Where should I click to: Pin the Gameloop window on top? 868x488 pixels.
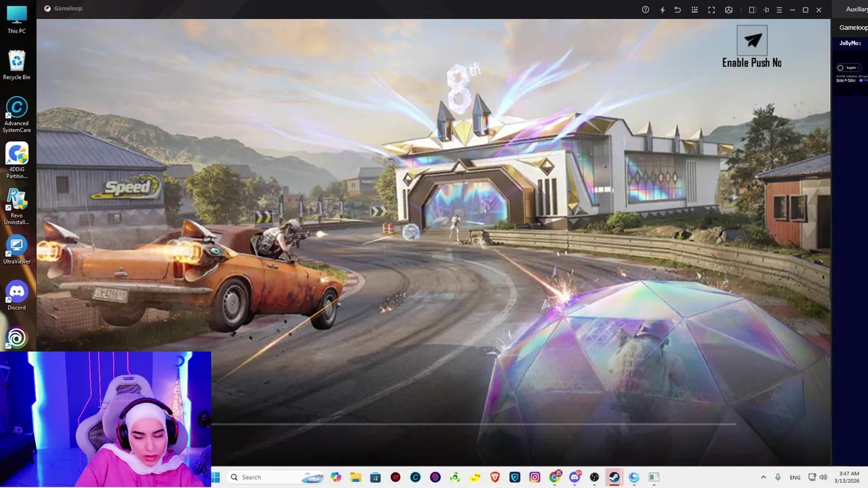tap(766, 9)
